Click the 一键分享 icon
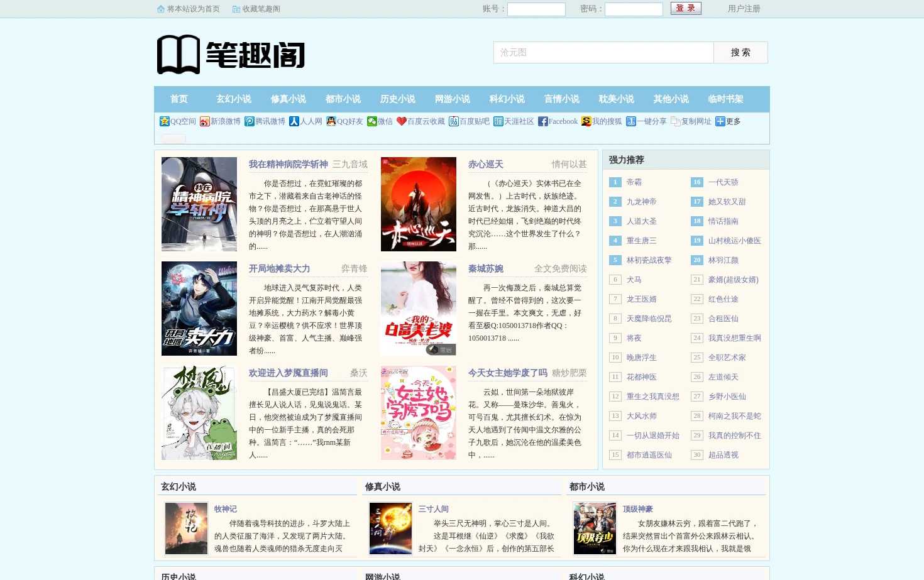Image resolution: width=924 pixels, height=580 pixels. click(x=631, y=121)
